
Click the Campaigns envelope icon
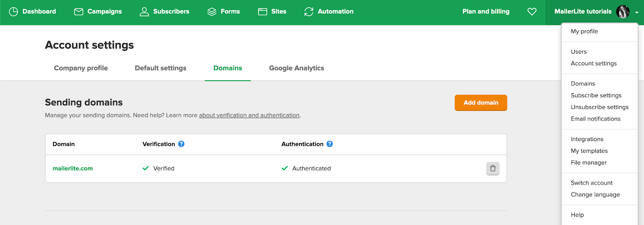[78, 12]
